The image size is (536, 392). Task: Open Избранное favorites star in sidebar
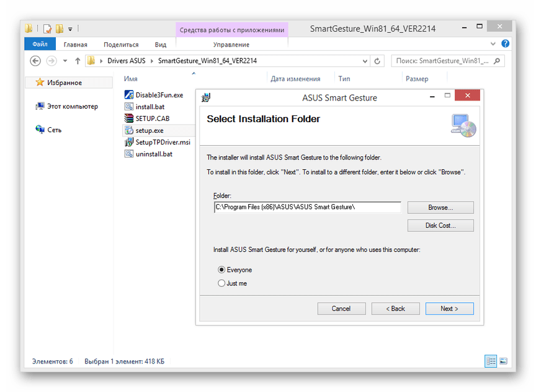40,82
